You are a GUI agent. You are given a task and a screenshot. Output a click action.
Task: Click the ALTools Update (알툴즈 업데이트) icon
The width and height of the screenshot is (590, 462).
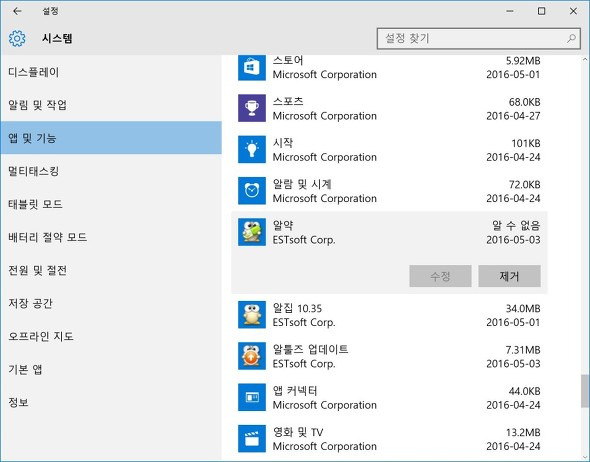pos(252,356)
